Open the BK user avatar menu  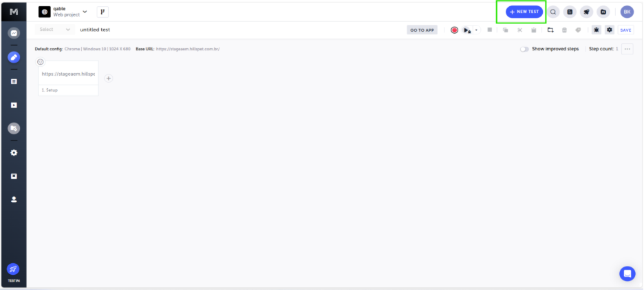click(627, 12)
